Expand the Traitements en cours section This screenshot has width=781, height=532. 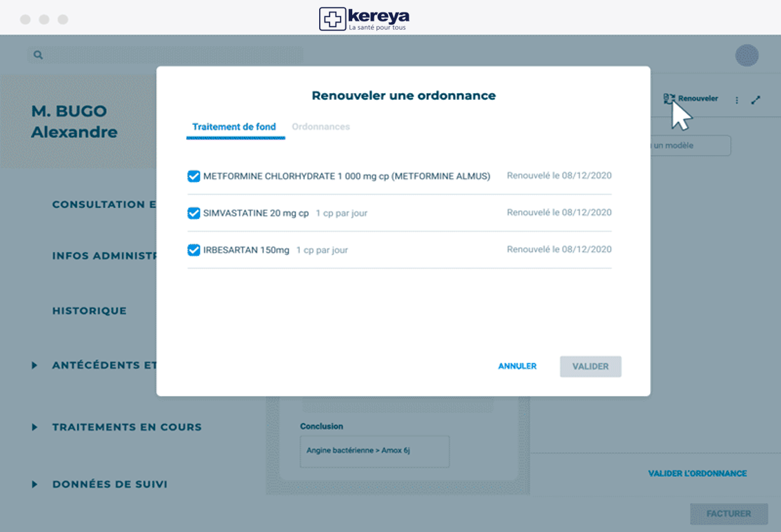[x=34, y=427]
